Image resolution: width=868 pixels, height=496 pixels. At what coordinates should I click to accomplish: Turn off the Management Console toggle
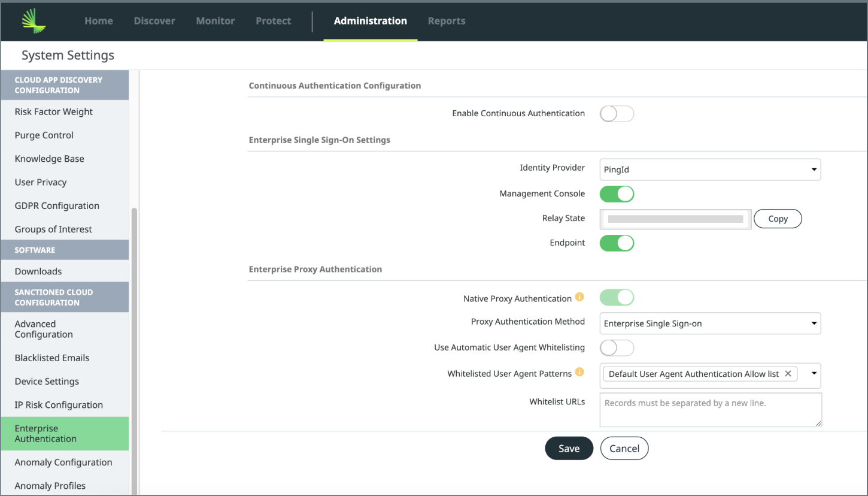(x=617, y=193)
